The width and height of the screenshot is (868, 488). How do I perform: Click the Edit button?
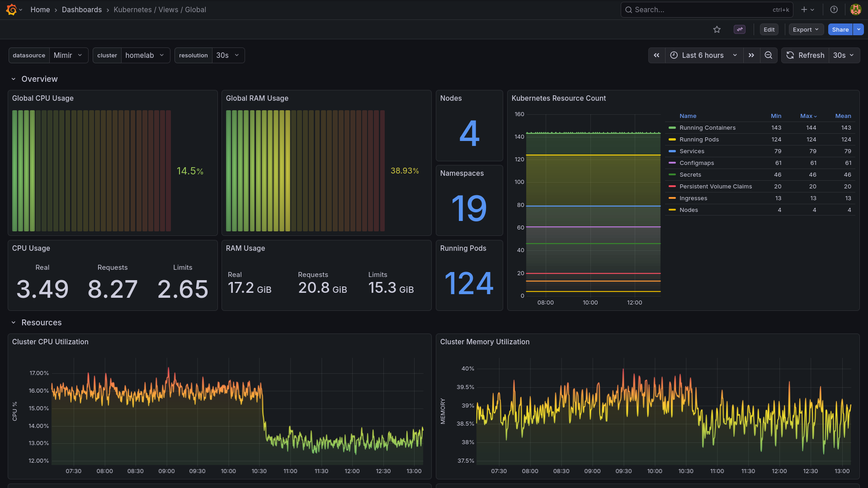click(x=769, y=29)
